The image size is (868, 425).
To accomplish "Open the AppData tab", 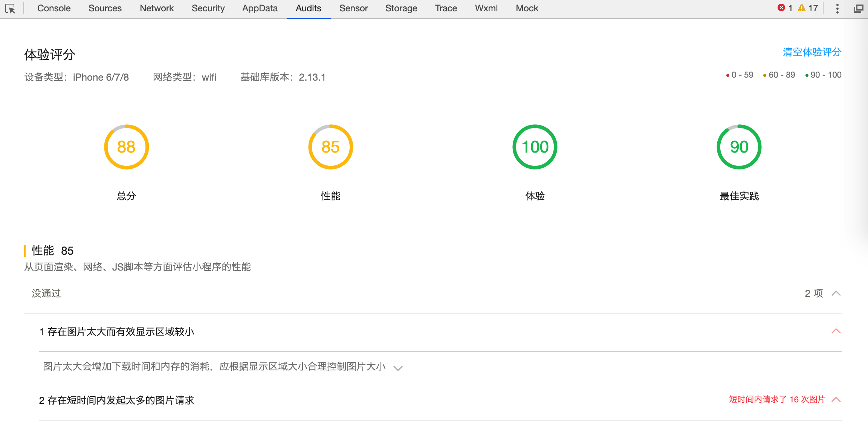I will pos(260,8).
